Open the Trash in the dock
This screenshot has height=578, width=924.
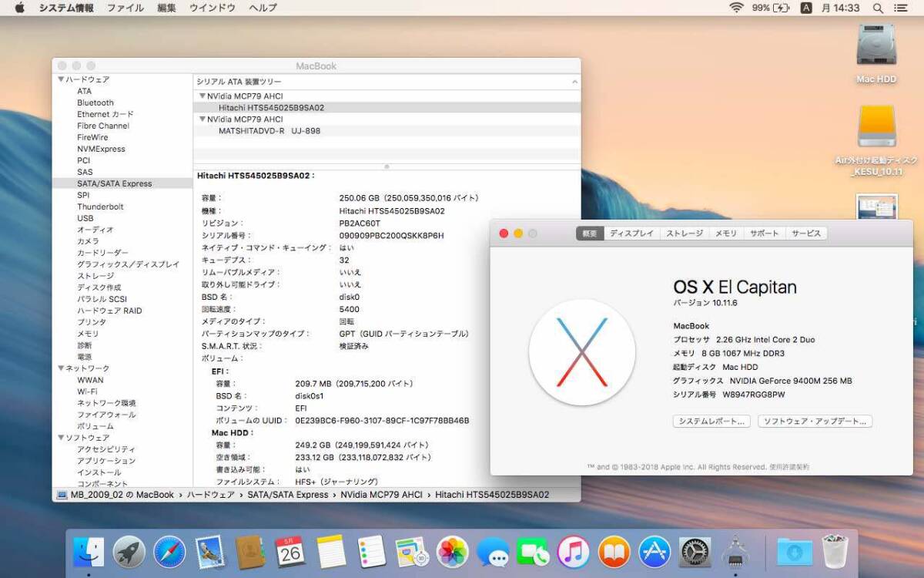[835, 552]
